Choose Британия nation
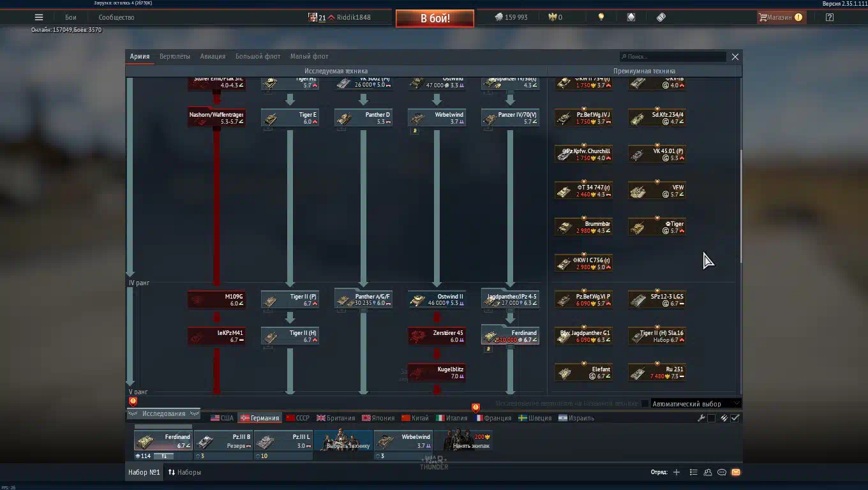 (336, 418)
